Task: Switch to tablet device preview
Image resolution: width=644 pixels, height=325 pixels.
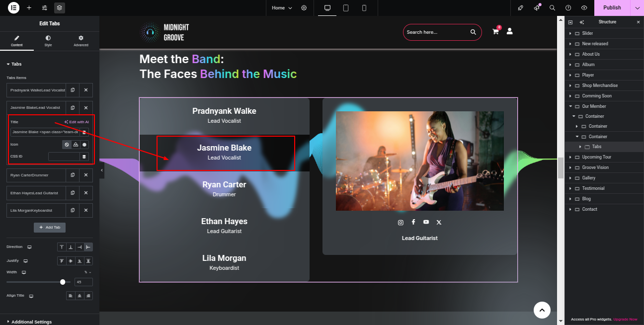Action: tap(346, 8)
